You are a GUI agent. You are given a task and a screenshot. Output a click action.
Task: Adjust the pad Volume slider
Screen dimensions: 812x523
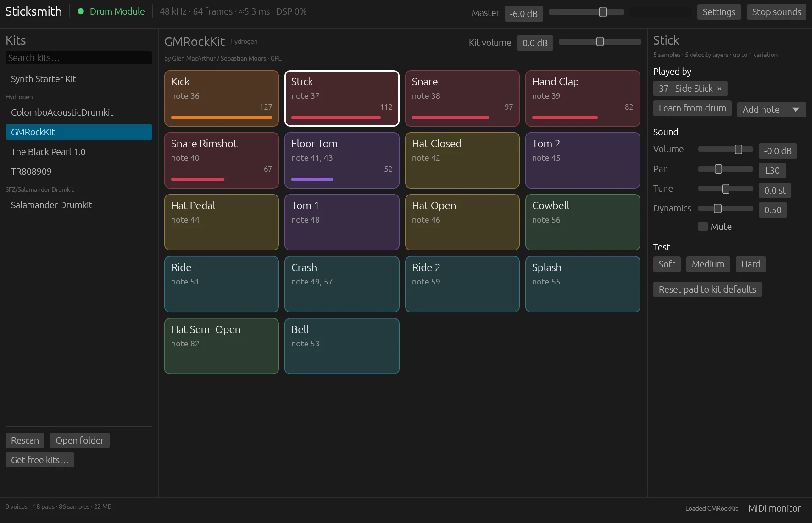(726, 149)
